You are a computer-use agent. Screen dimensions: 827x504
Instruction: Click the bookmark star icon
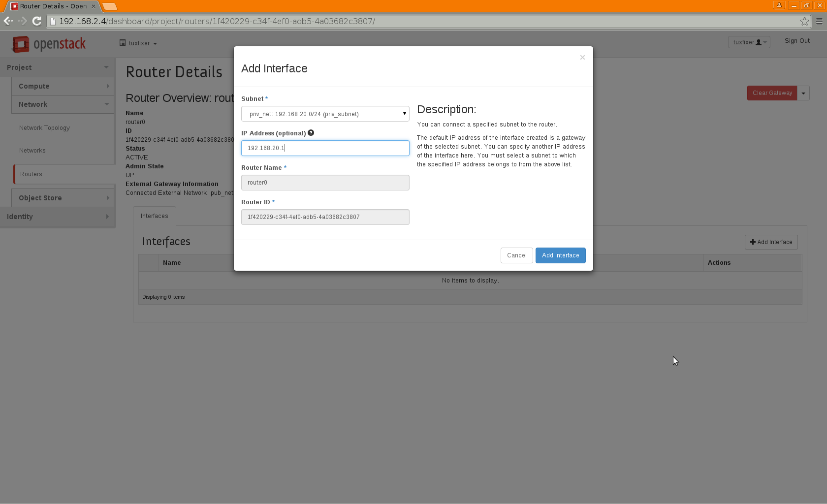pyautogui.click(x=804, y=21)
